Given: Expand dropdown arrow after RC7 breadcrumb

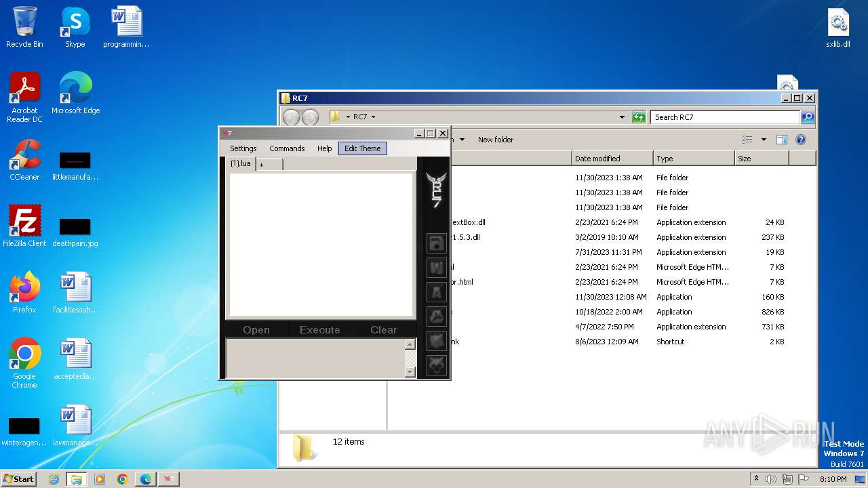Looking at the screenshot, I should 373,117.
